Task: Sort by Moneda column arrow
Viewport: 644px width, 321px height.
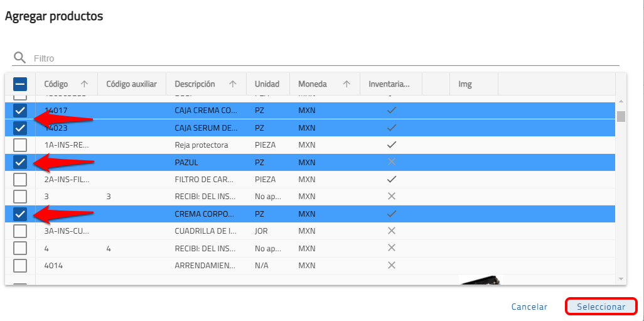Action: pyautogui.click(x=346, y=84)
